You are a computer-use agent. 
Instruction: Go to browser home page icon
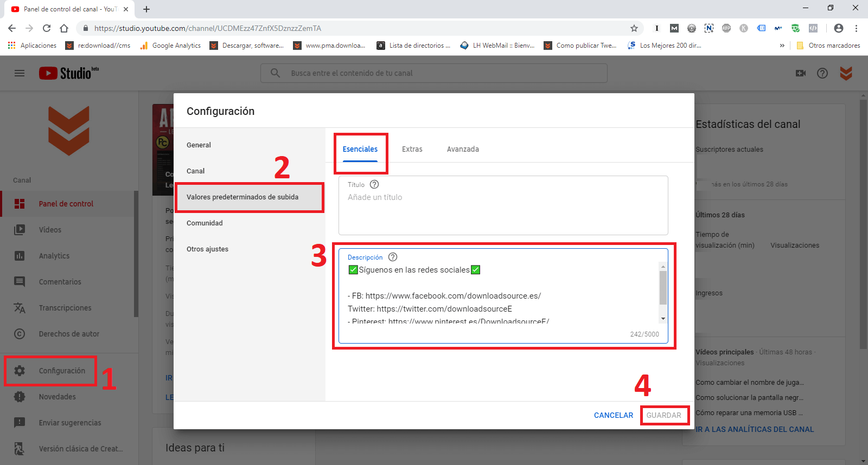(64, 28)
